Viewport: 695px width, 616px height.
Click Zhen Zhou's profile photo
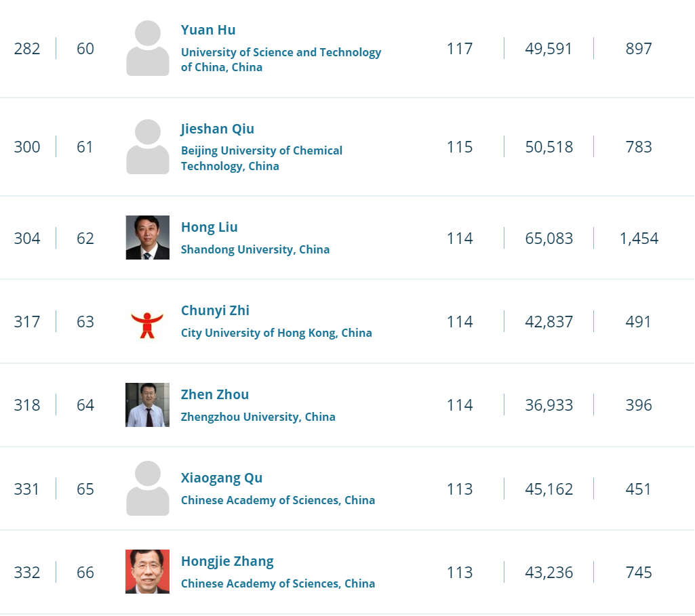coord(148,405)
